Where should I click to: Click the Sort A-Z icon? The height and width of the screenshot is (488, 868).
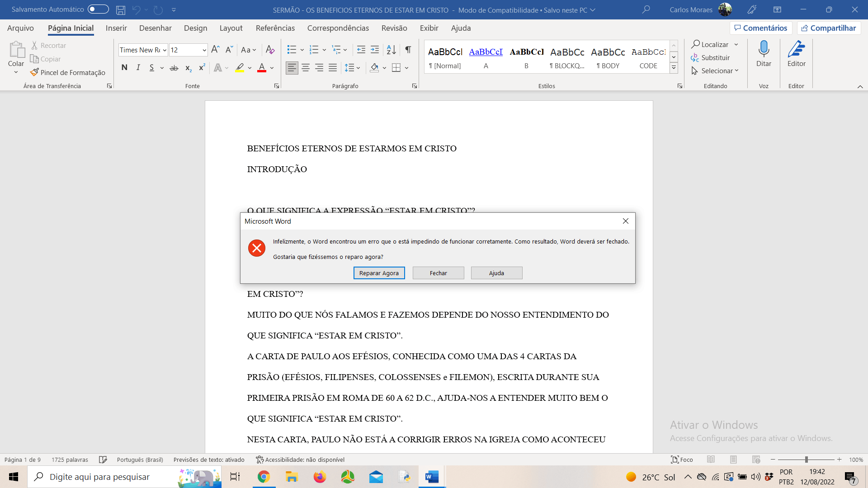click(392, 50)
